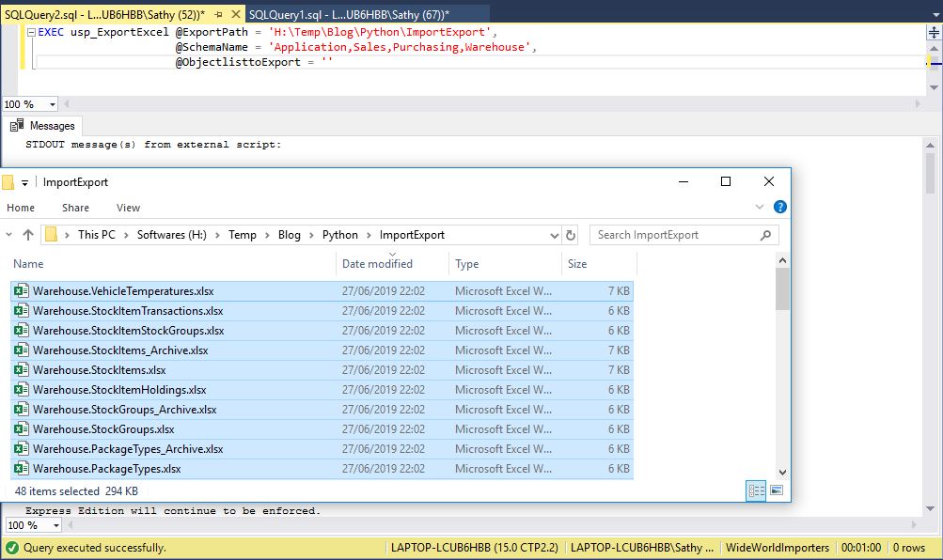Click Explorer Help question mark icon
The height and width of the screenshot is (560, 943).
(x=780, y=208)
